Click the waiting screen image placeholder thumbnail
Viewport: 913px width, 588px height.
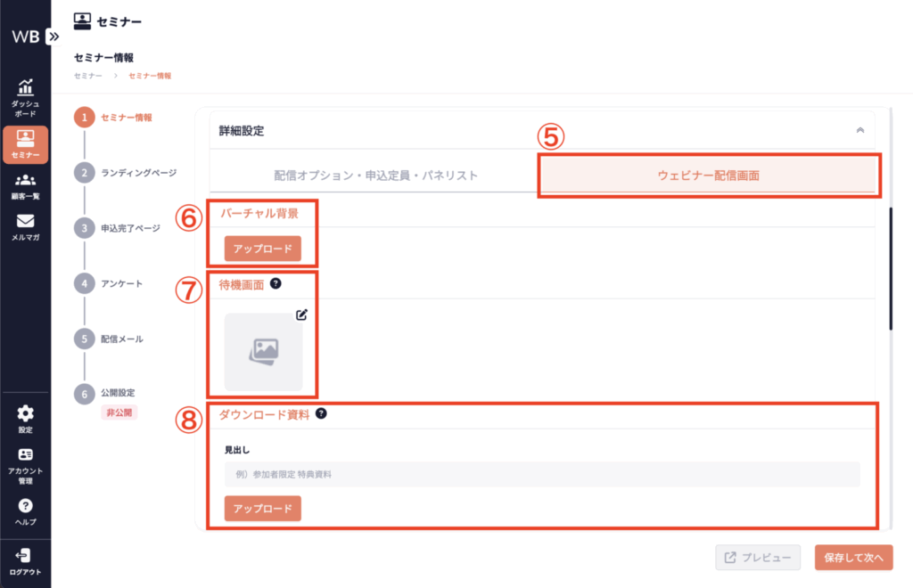(x=263, y=351)
